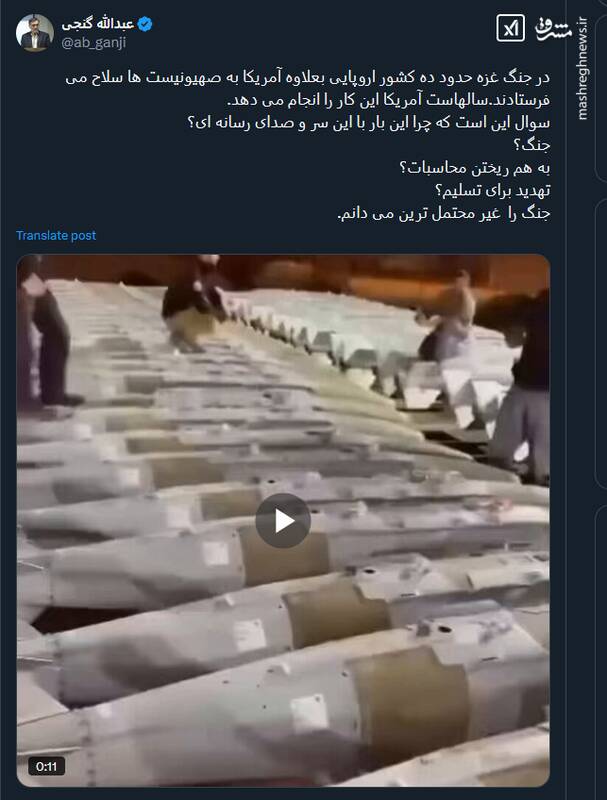This screenshot has width=607, height=800.
Task: Click the line reading جنگ؟
Action: (x=532, y=145)
